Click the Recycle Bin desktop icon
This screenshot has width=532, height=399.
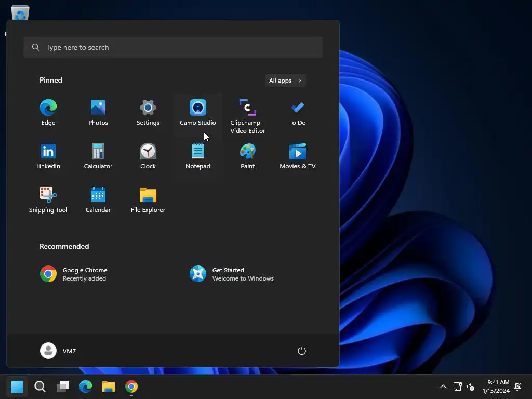click(x=20, y=13)
